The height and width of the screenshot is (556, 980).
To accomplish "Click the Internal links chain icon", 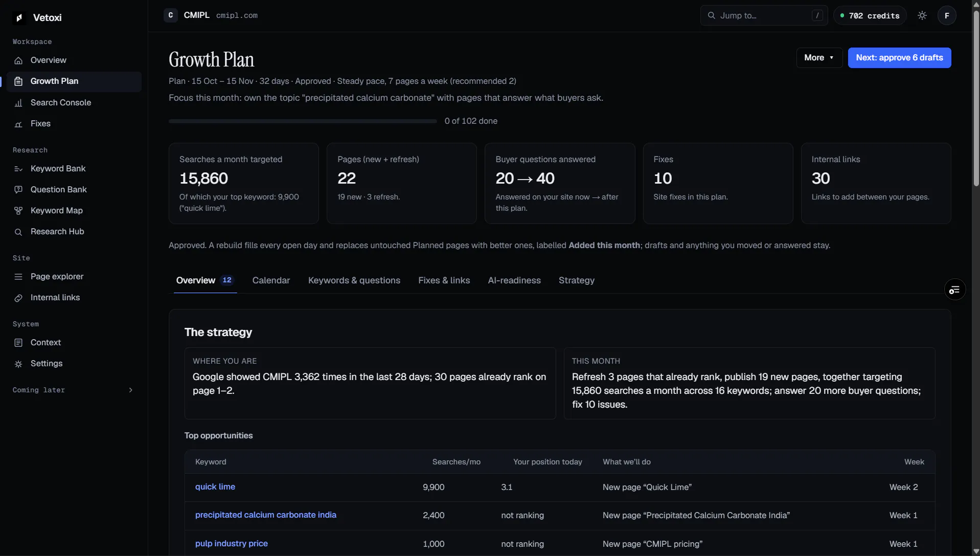I will tap(18, 298).
